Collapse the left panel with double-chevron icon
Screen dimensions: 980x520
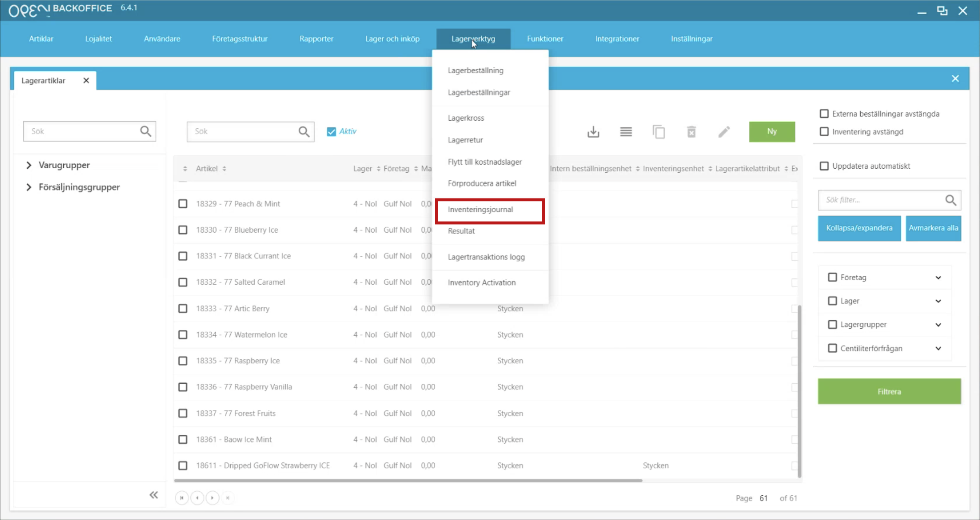153,494
